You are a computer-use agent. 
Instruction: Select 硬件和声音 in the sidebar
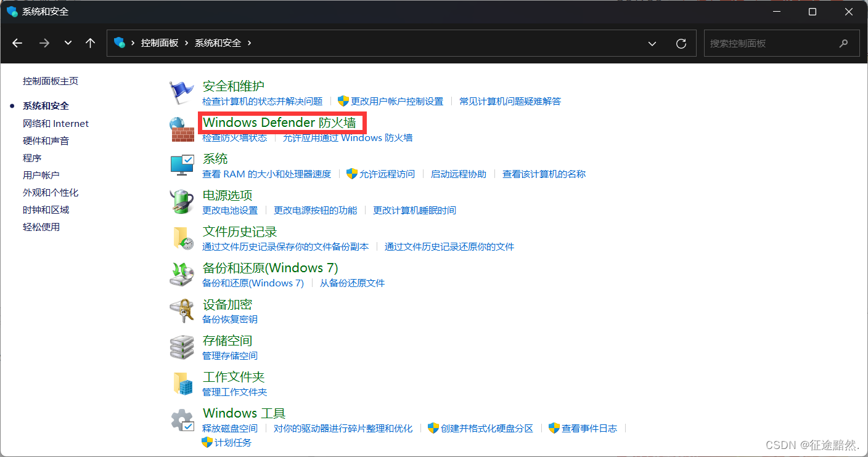46,141
